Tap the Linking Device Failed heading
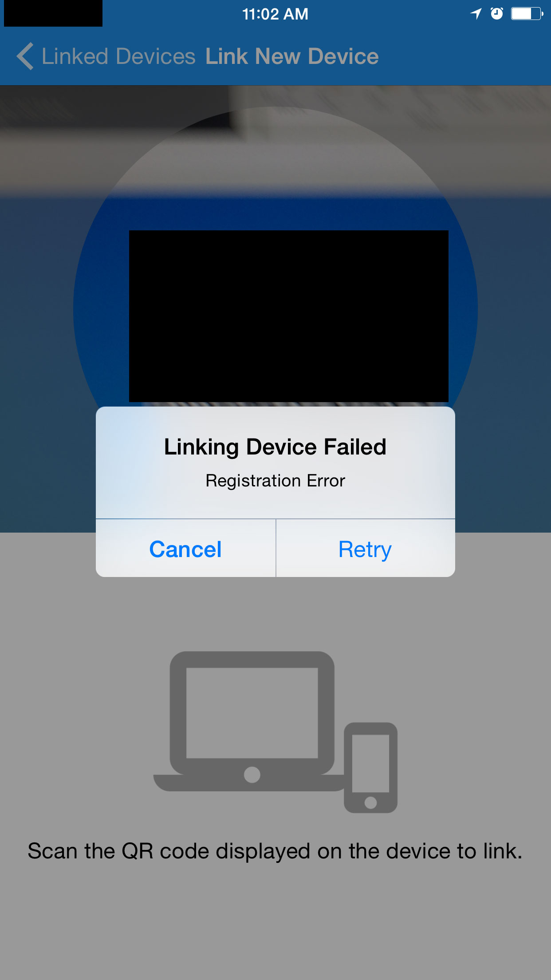 275,447
